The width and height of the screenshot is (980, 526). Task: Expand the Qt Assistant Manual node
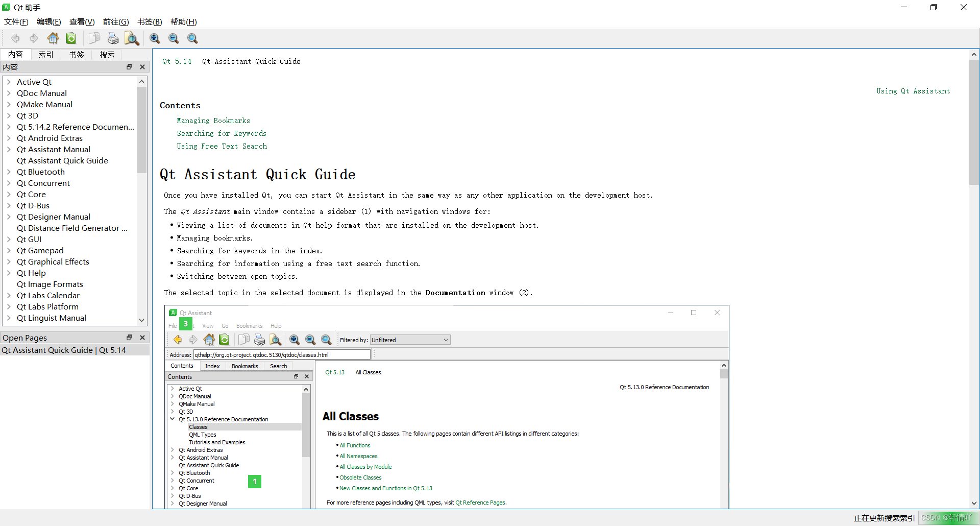tap(9, 149)
